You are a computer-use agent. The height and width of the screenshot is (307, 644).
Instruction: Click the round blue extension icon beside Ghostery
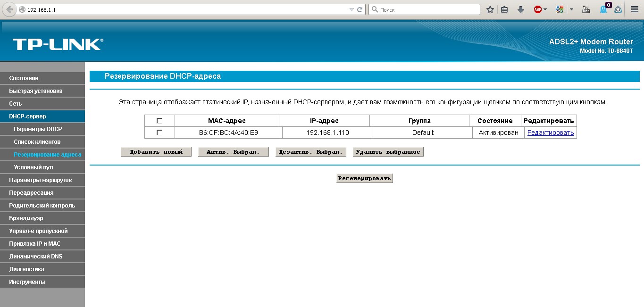tap(618, 9)
